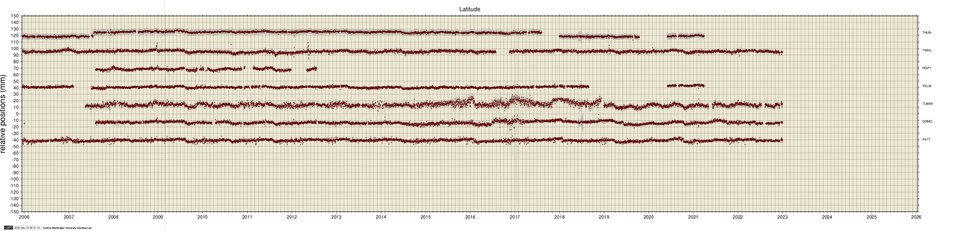The height and width of the screenshot is (231, 980).
Task: Click the -150 value on y-axis
Action: pos(14,212)
